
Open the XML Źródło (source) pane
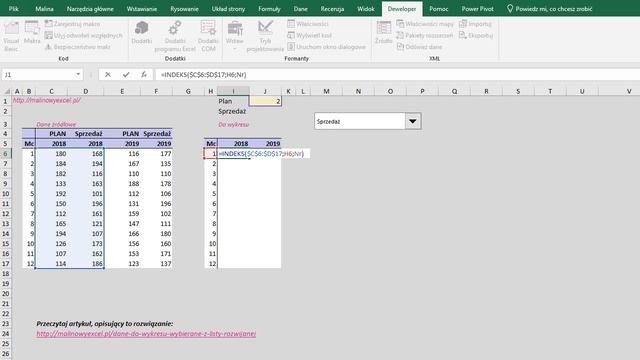pos(384,33)
